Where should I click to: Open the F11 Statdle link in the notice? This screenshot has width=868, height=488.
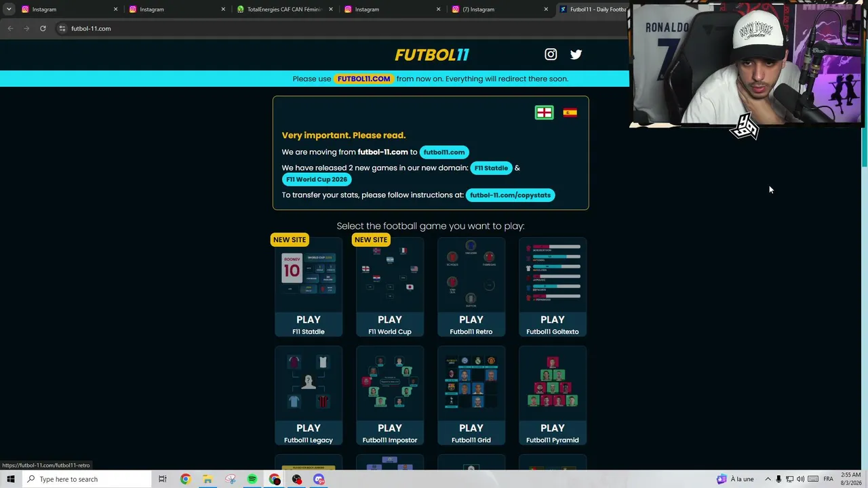point(491,168)
